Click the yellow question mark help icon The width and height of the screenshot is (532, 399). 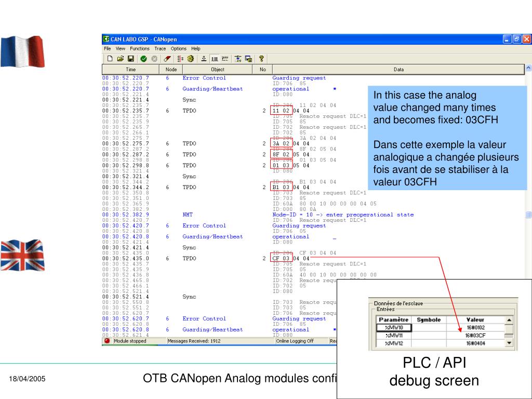(261, 59)
